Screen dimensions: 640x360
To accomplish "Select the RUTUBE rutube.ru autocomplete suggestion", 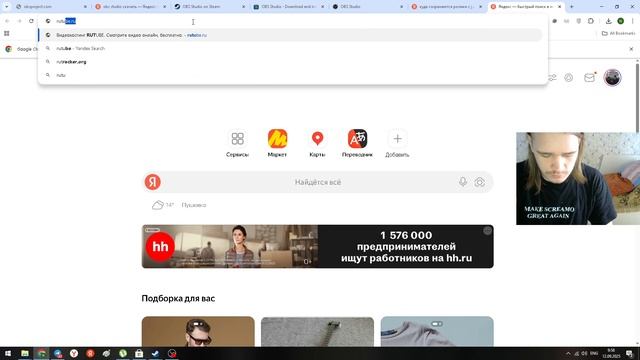I will (290, 35).
